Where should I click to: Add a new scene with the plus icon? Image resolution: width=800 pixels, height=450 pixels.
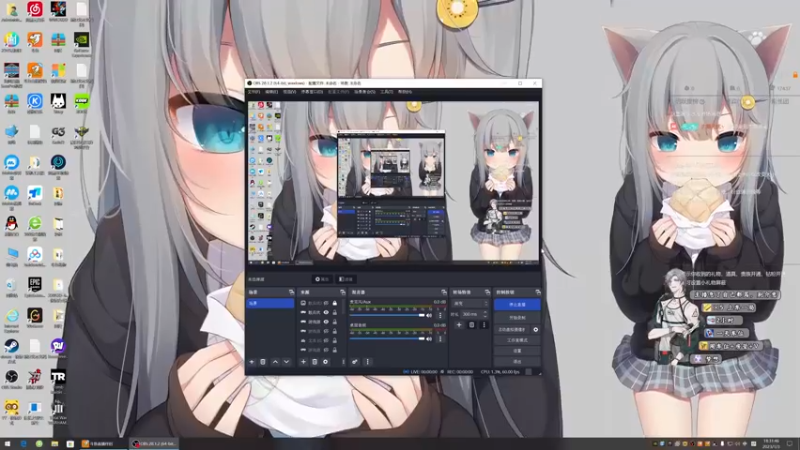tap(252, 362)
